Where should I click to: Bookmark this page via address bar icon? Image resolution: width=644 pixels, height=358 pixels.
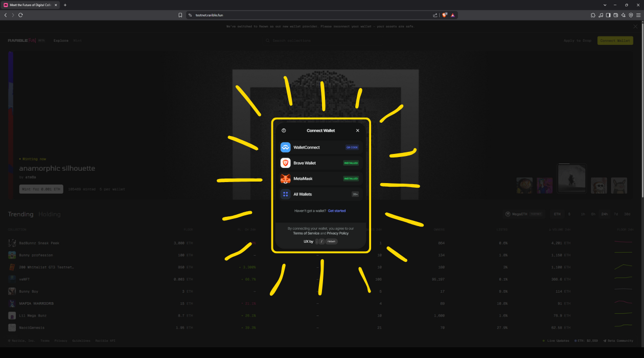click(180, 15)
